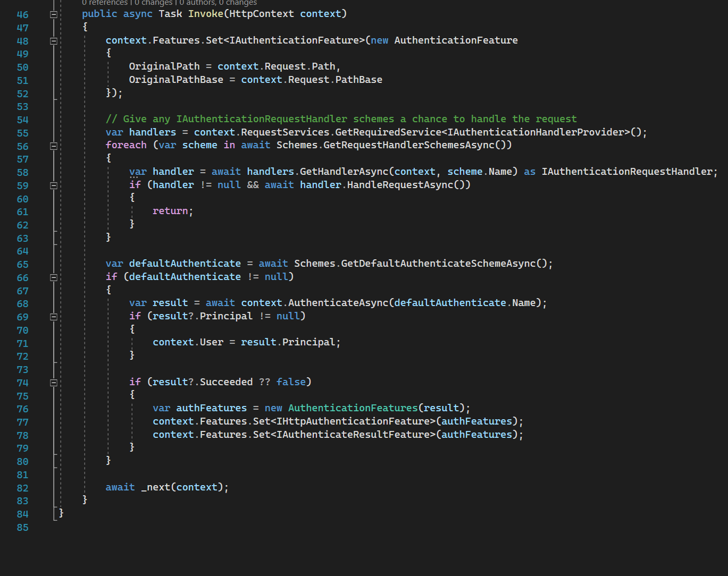Click AuthenticationFeatures constructor on line 76
The height and width of the screenshot is (576, 728).
[353, 408]
